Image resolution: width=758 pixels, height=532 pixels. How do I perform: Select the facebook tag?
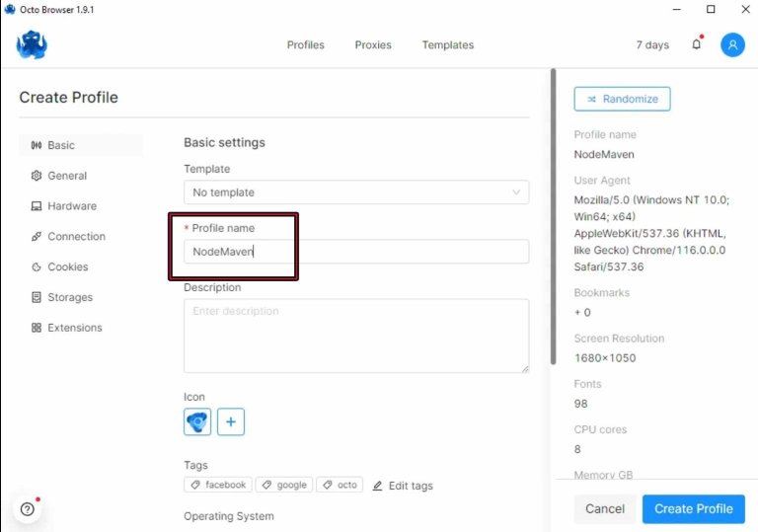tap(218, 485)
